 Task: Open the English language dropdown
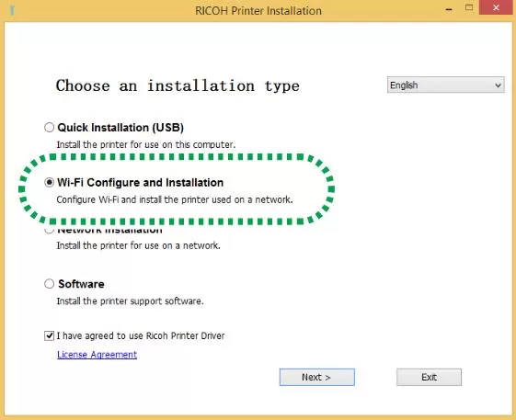(445, 85)
